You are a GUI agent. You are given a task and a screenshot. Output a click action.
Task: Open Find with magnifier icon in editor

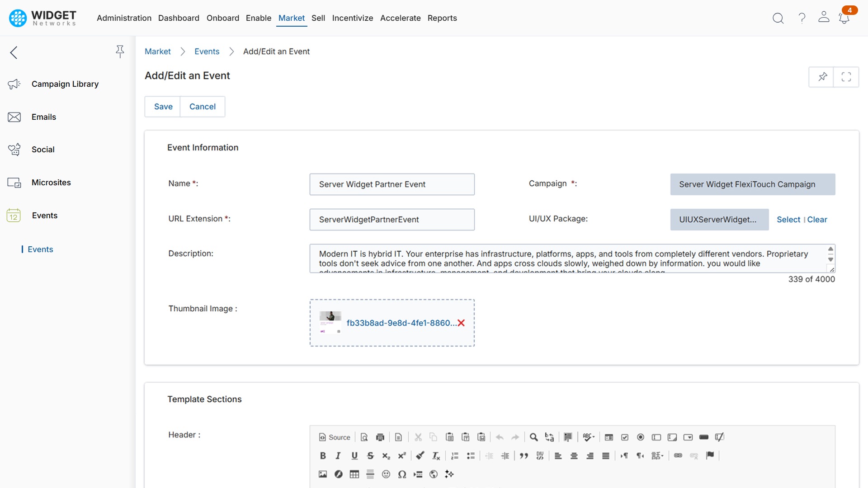[533, 437]
